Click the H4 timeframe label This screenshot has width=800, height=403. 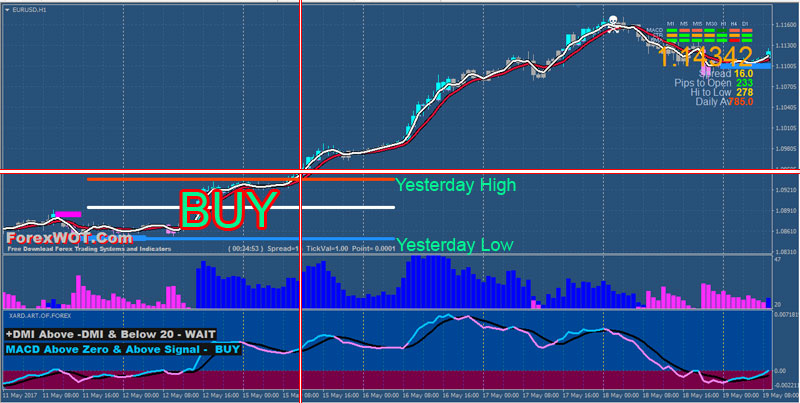point(734,24)
